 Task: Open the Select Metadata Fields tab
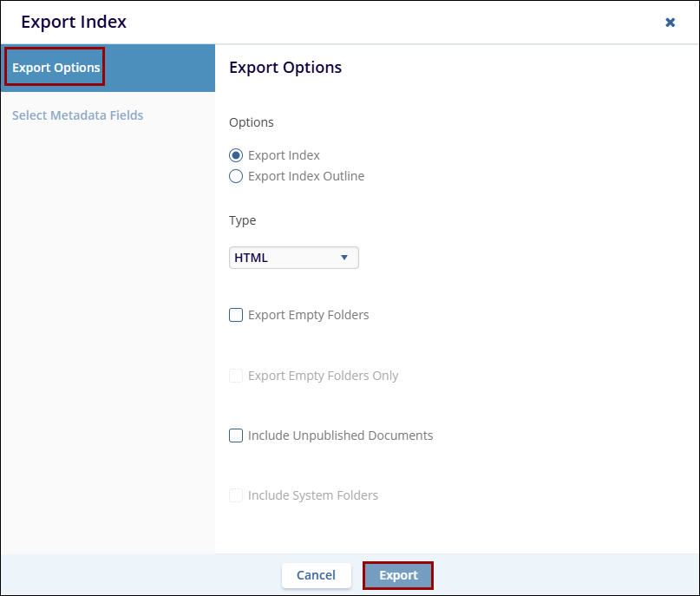click(78, 115)
